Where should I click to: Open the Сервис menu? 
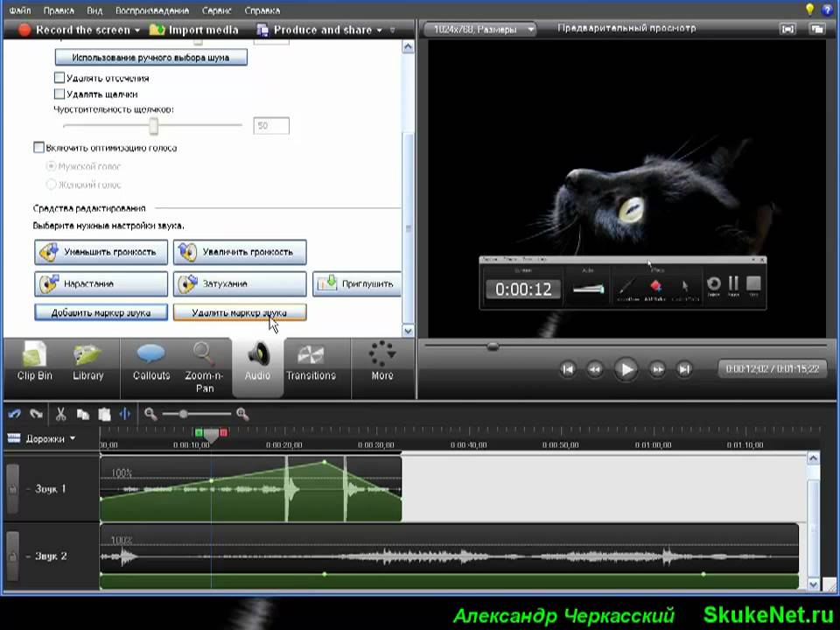216,10
